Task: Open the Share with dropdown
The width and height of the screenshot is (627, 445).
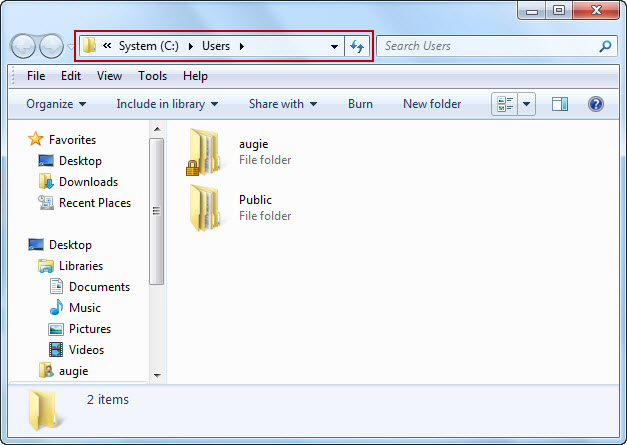Action: click(282, 104)
